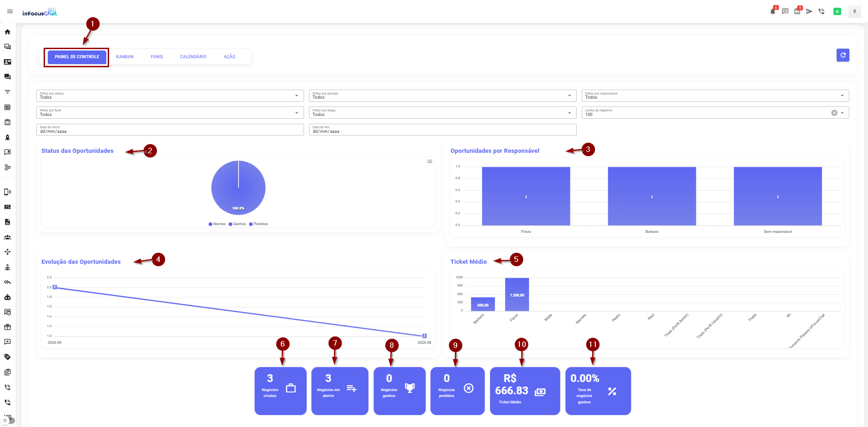Toggle Perdidos series in pie chart legend
Image resolution: width=868 pixels, height=427 pixels.
259,224
